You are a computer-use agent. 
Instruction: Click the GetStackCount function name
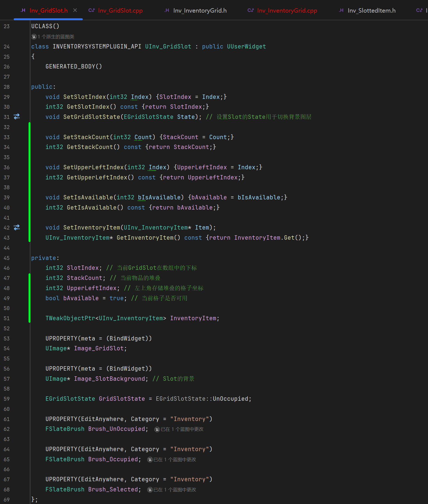[x=90, y=147]
